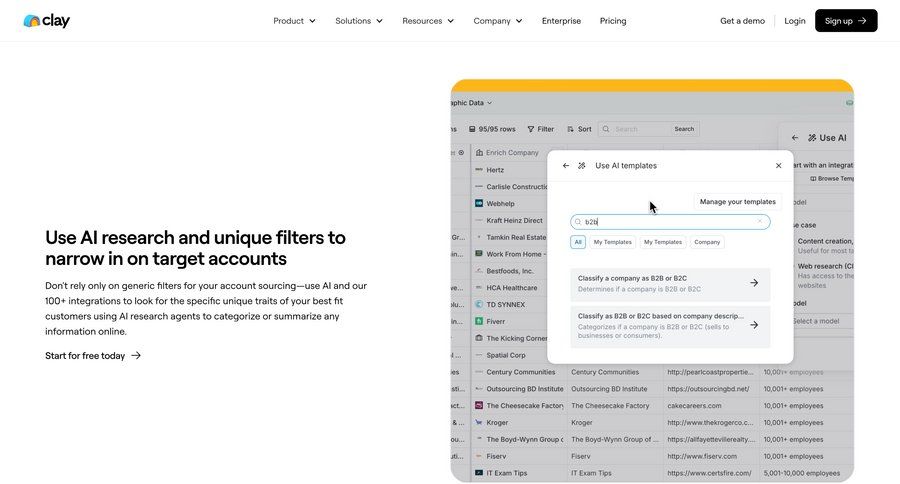
Task: Click the Sign up button
Action: tap(846, 21)
